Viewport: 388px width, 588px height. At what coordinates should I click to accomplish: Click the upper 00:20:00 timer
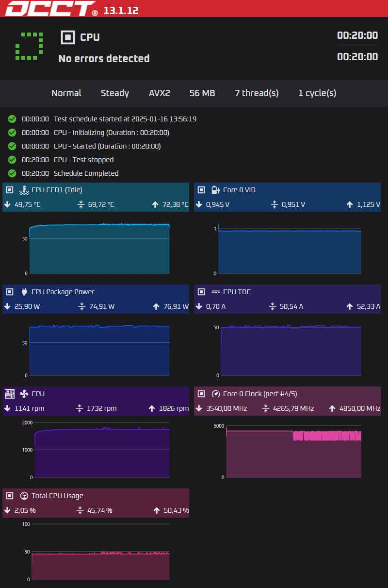point(357,35)
